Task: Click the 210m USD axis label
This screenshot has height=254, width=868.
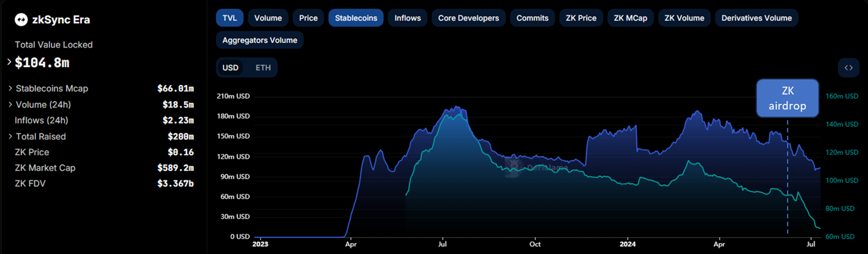Action: point(233,96)
